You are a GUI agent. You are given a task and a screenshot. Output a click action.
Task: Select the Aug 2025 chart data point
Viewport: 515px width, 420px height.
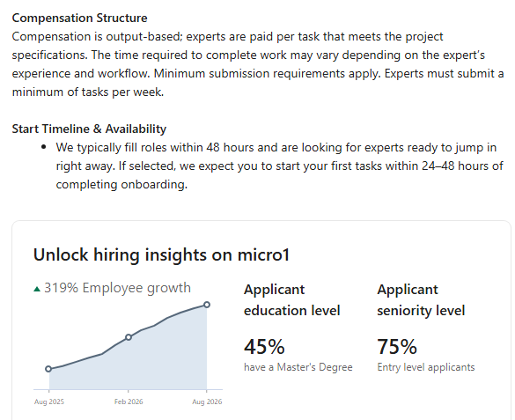(x=48, y=369)
